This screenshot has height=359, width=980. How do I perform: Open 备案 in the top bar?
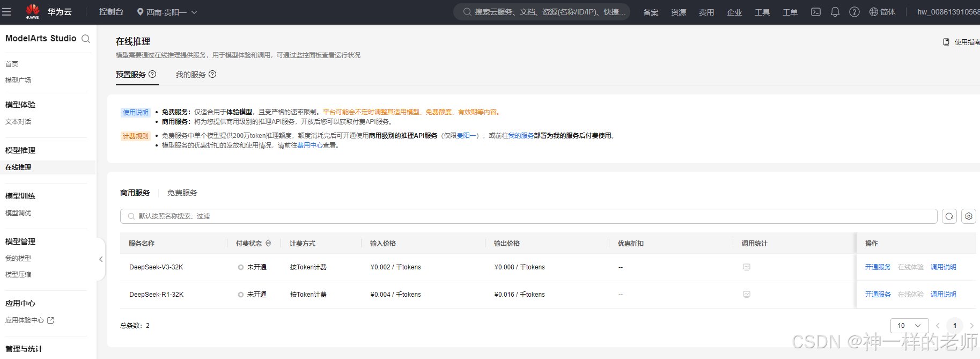coord(651,12)
